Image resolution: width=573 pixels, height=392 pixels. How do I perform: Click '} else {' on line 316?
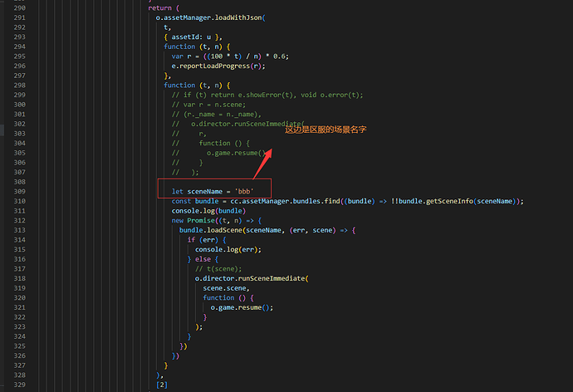coord(203,259)
